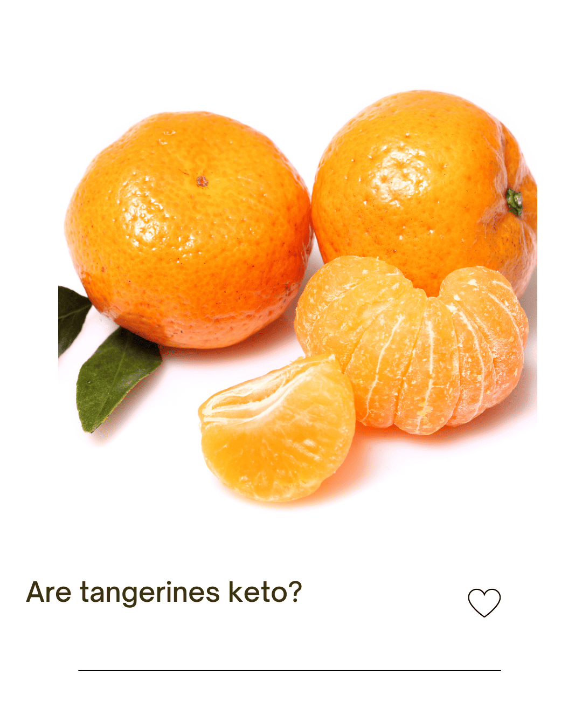Click the horizontal divider line
Viewport: 582px width, 728px height.
[289, 670]
